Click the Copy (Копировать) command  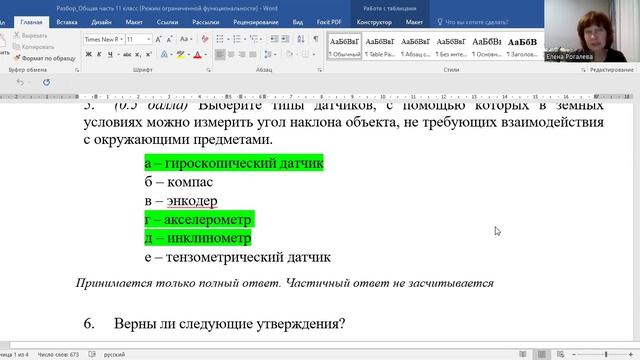point(34,47)
